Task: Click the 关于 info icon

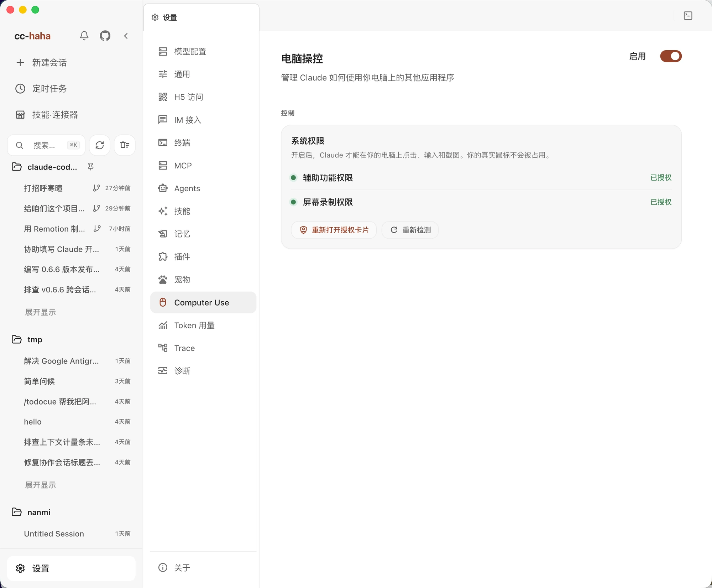Action: coord(163,567)
